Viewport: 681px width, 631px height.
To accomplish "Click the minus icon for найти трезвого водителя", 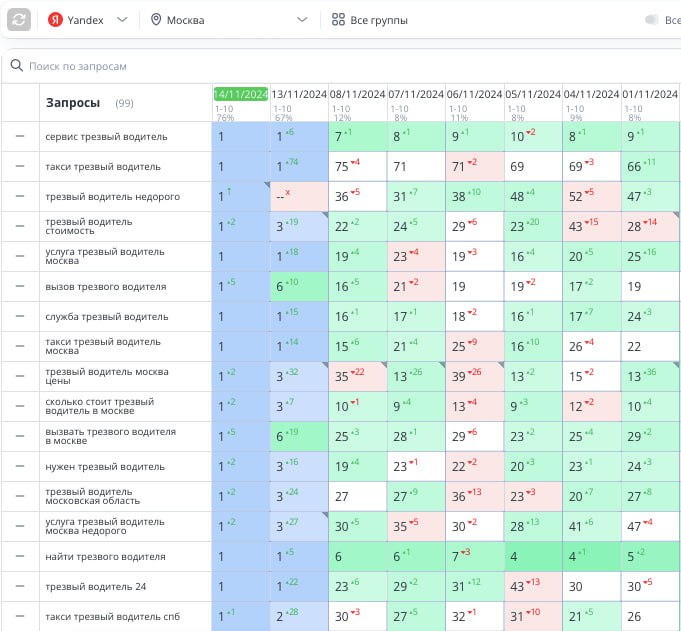I will click(x=20, y=556).
